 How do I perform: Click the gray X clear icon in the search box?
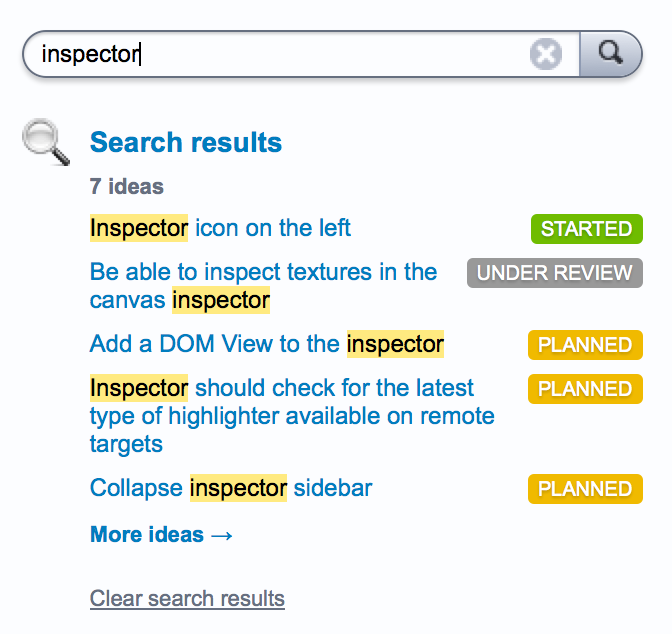[546, 54]
